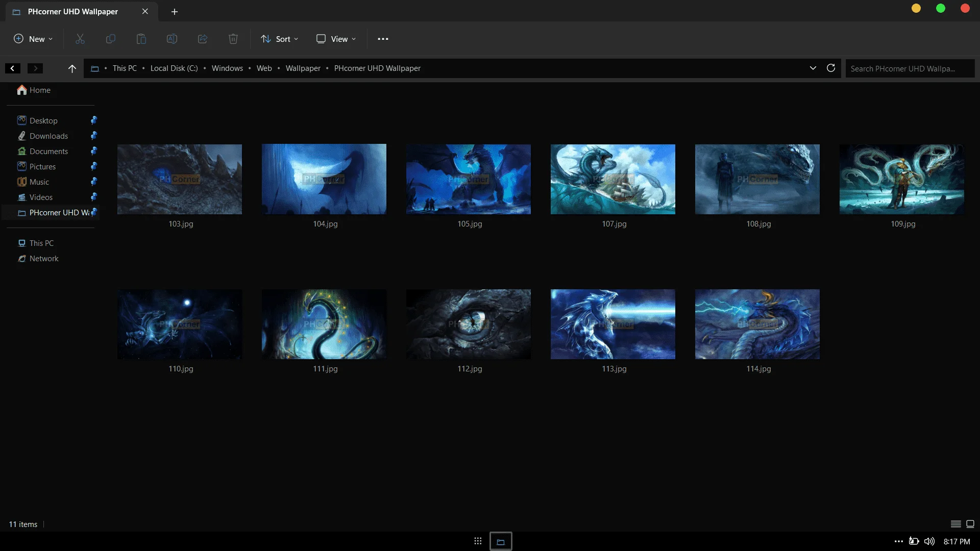
Task: Open Desktop in the sidebar
Action: coord(37,120)
